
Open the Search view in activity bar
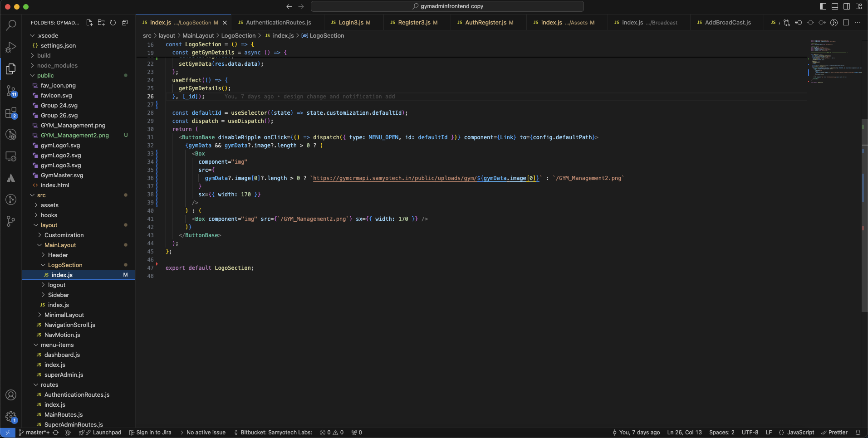pyautogui.click(x=11, y=25)
